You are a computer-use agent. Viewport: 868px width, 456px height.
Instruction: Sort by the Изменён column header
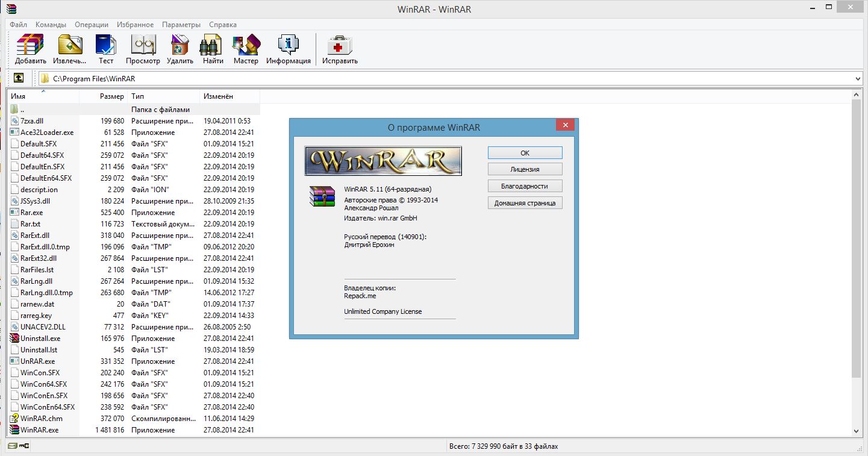coord(229,96)
